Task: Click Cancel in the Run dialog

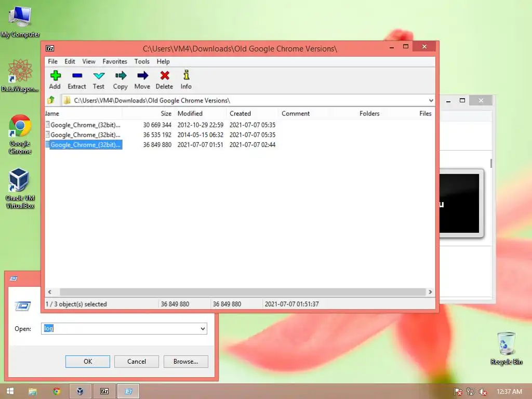Action: point(137,362)
